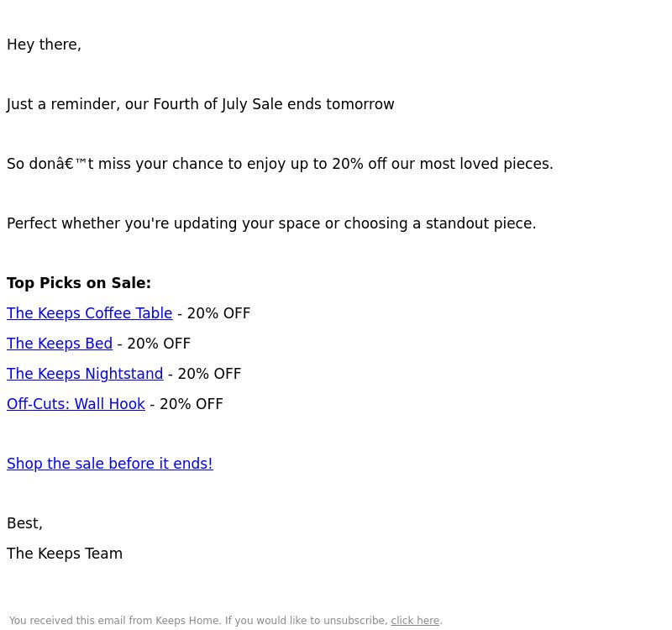Click the word 'tomorrow' in the reminder line
Image resolution: width=672 pixels, height=630 pixels.
[x=360, y=104]
